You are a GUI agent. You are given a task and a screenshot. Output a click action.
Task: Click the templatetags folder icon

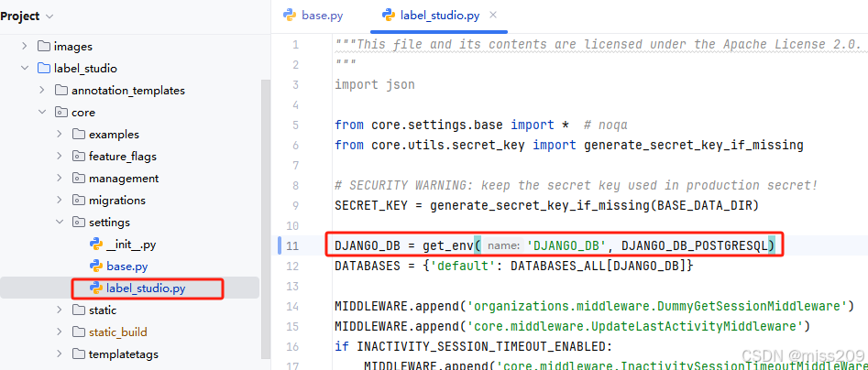[x=79, y=354]
